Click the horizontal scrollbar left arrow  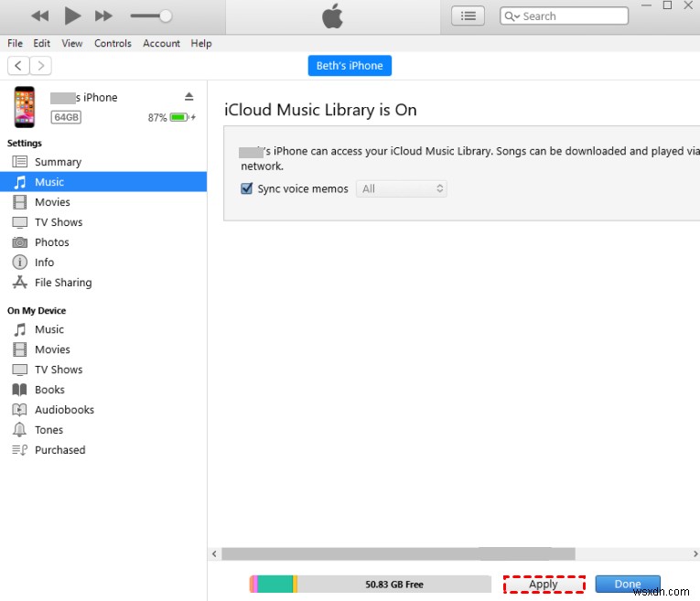[x=214, y=553]
